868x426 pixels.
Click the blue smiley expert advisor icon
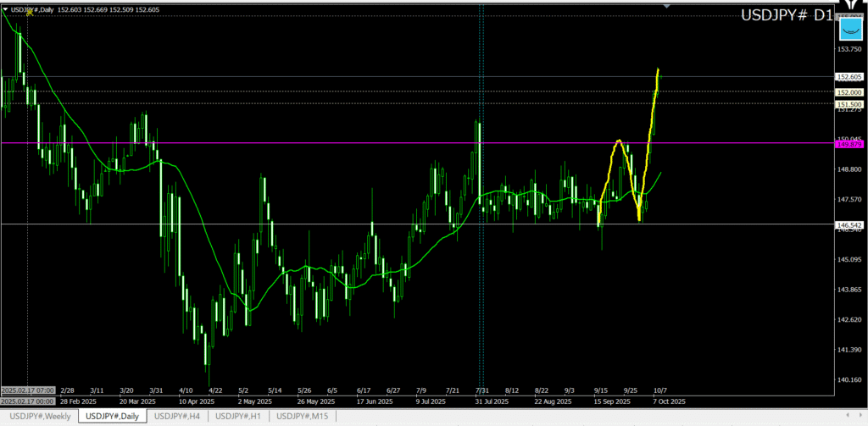(850, 30)
